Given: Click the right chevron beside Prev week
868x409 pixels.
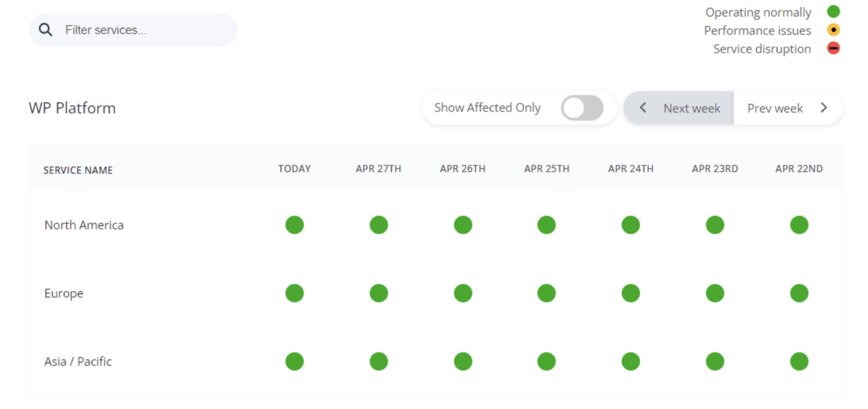Looking at the screenshot, I should pyautogui.click(x=824, y=107).
